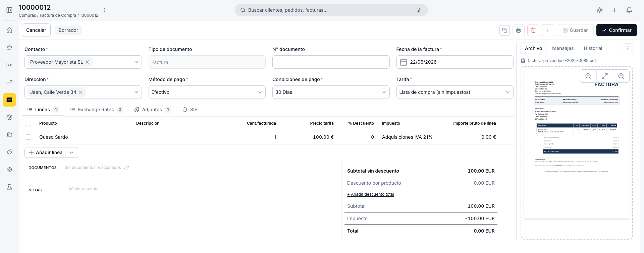644x253 pixels.
Task: Print the invoice with printer icon
Action: (x=519, y=30)
